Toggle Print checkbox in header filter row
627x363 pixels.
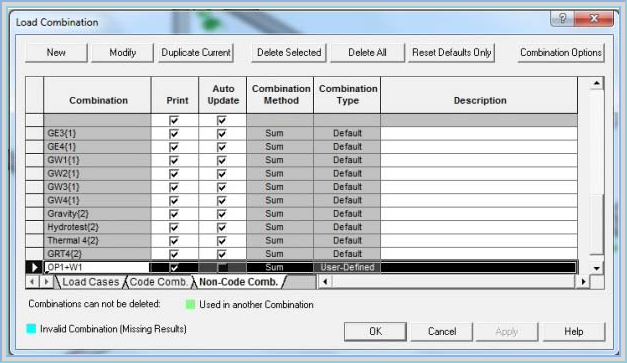pyautogui.click(x=174, y=120)
